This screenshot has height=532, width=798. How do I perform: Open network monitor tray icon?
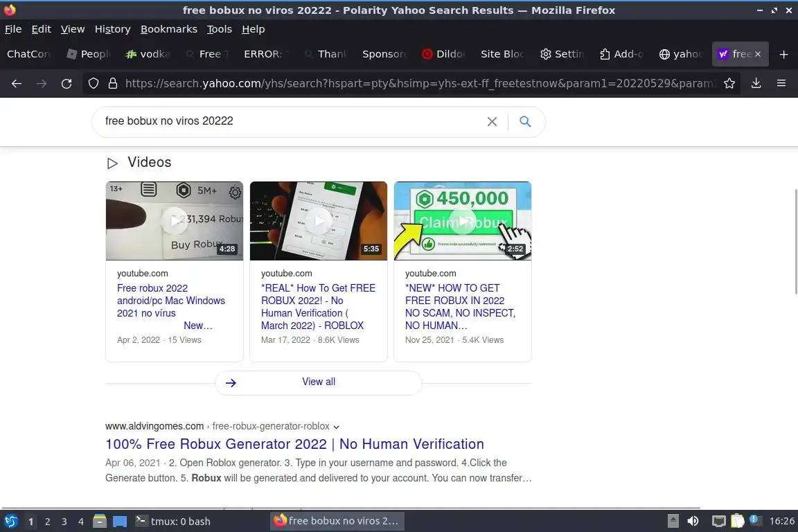coord(718,521)
